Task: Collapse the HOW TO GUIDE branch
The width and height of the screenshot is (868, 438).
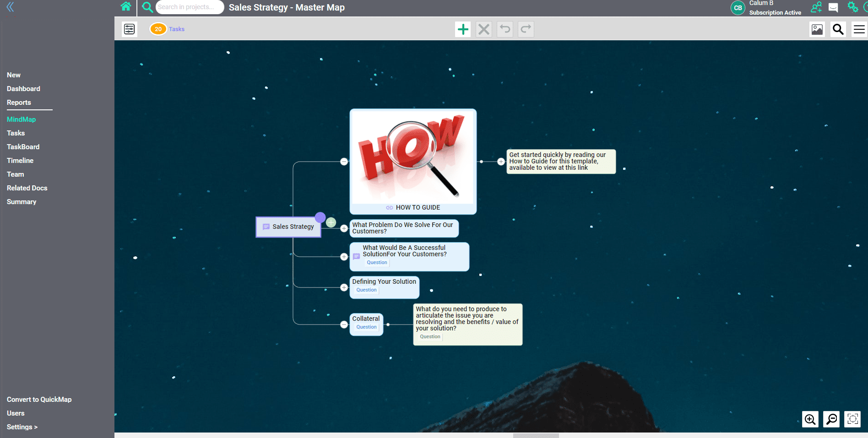Action: click(x=344, y=162)
